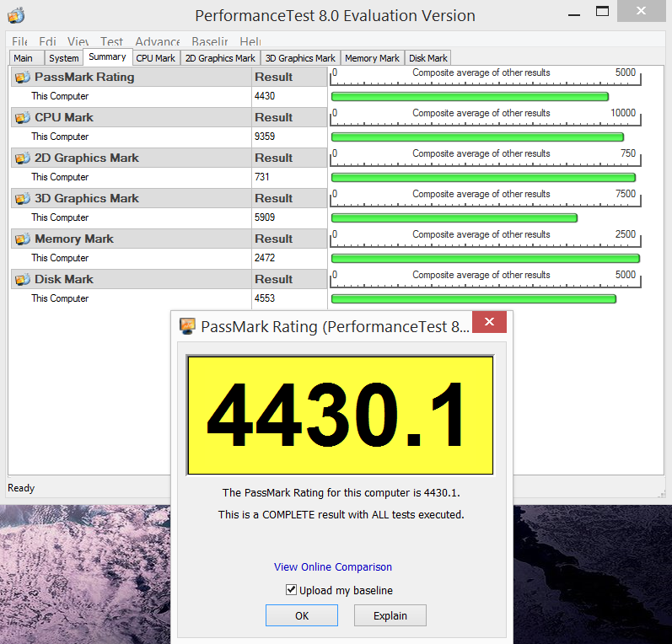Open the View Online Comparison link
The height and width of the screenshot is (644, 672).
pyautogui.click(x=333, y=567)
